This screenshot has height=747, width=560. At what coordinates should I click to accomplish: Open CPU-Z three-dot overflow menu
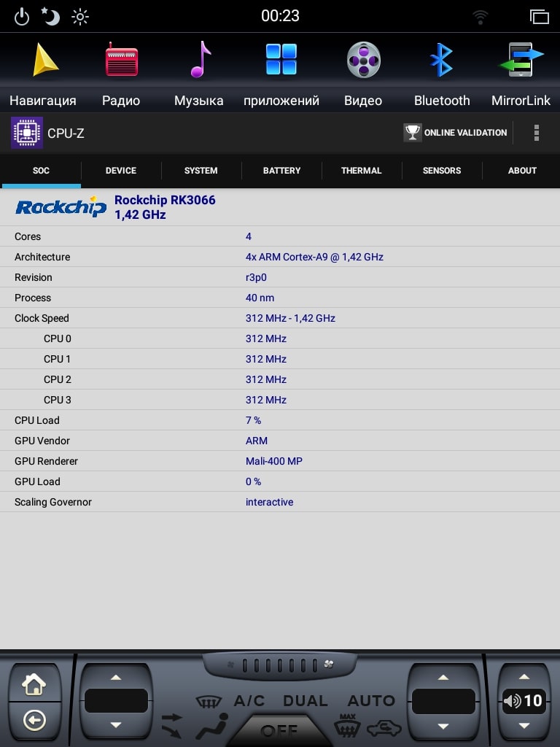(x=536, y=133)
